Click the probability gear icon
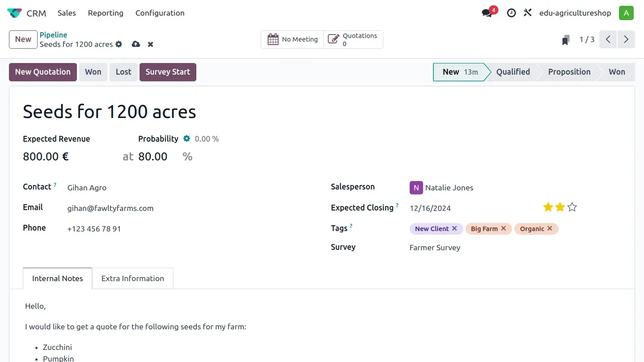This screenshot has width=644, height=362. pos(187,139)
